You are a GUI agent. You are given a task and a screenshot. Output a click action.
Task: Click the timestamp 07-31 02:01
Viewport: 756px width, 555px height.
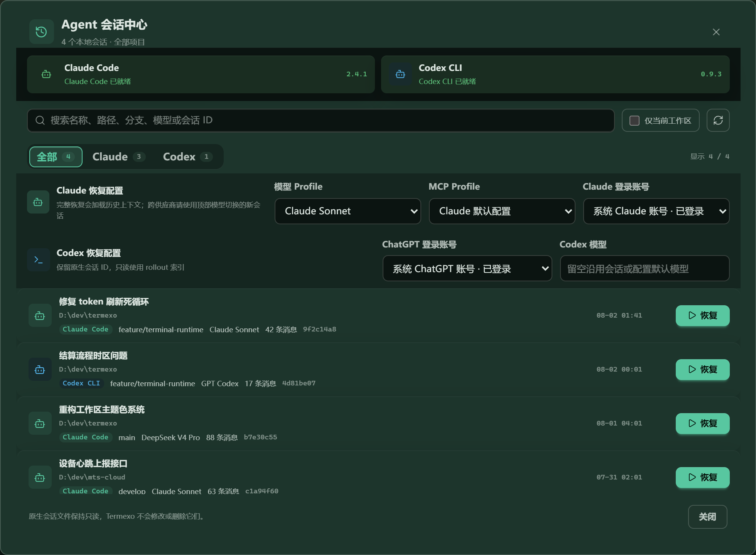[x=619, y=477]
